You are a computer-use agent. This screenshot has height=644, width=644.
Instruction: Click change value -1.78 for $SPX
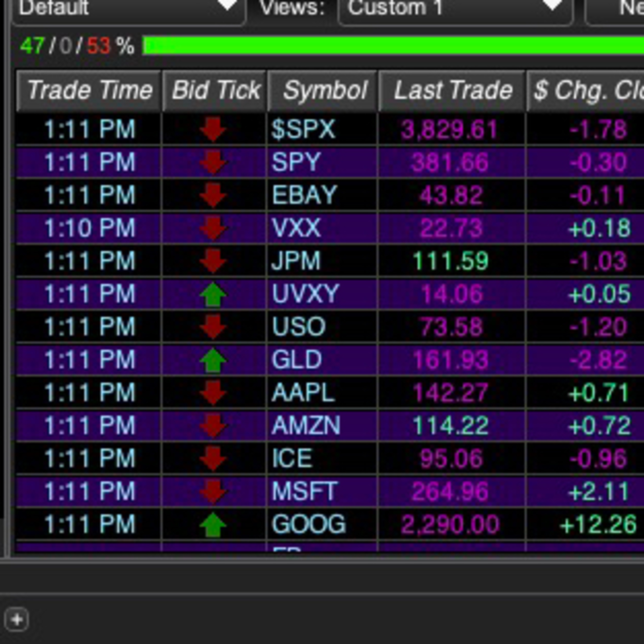(598, 129)
